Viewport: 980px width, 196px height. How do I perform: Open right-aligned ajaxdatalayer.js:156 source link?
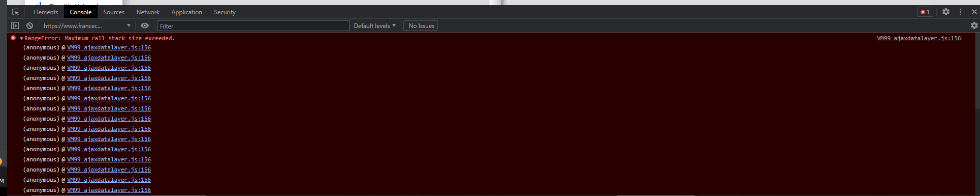point(919,38)
